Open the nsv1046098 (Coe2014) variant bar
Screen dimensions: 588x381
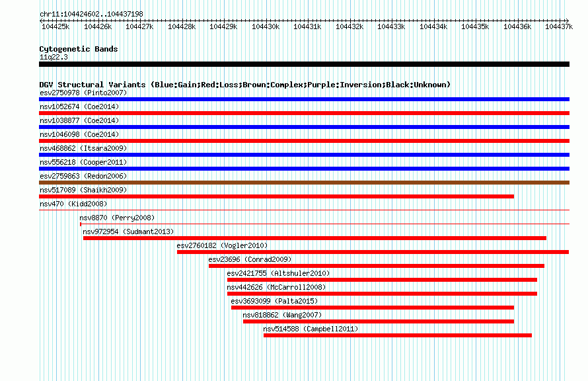[x=304, y=141]
